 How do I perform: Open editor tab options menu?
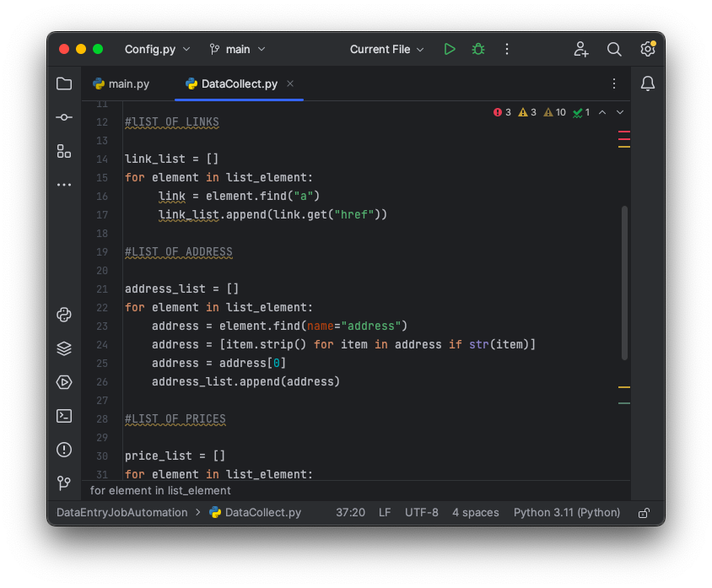(614, 84)
